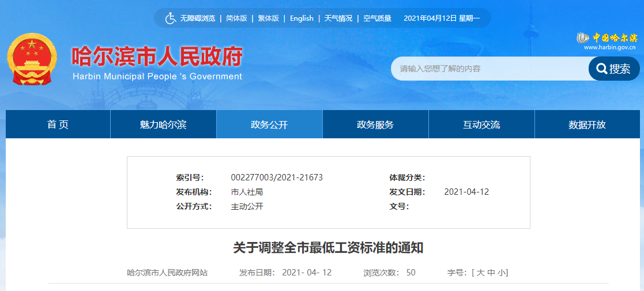The height and width of the screenshot is (291, 644).
Task: Open 无障碍浏览 accessibility browsing link
Action: pos(198,18)
